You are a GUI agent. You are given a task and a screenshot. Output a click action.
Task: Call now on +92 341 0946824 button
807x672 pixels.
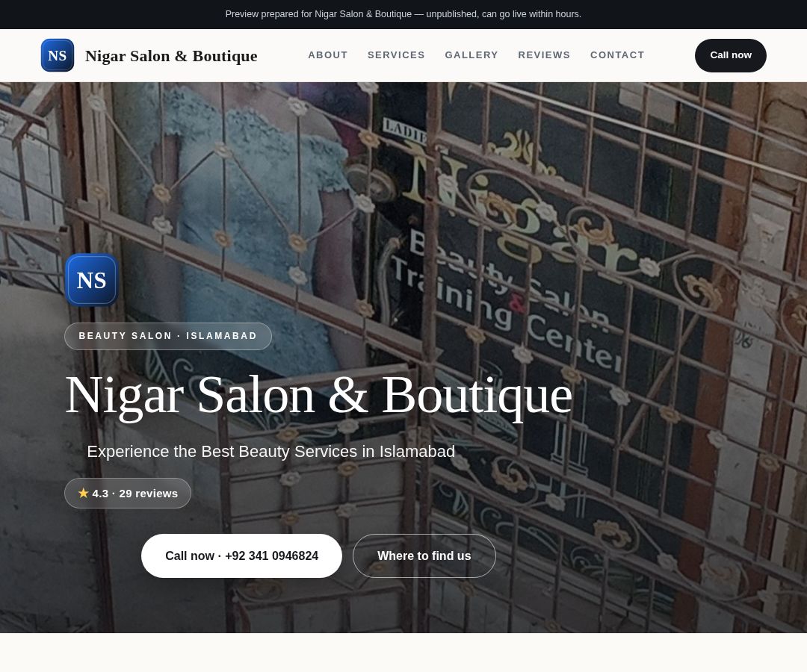pyautogui.click(x=241, y=556)
